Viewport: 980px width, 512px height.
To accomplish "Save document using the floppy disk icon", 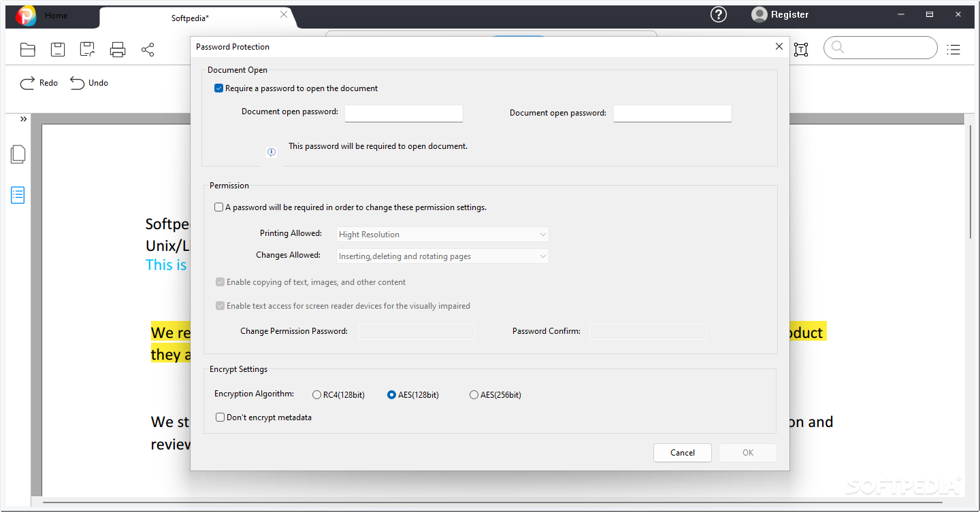I will (58, 49).
